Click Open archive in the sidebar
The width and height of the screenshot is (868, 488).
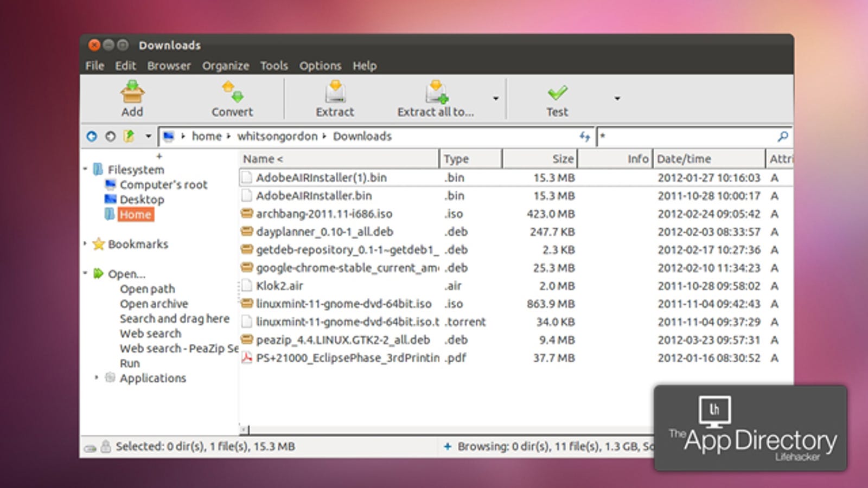coord(154,304)
